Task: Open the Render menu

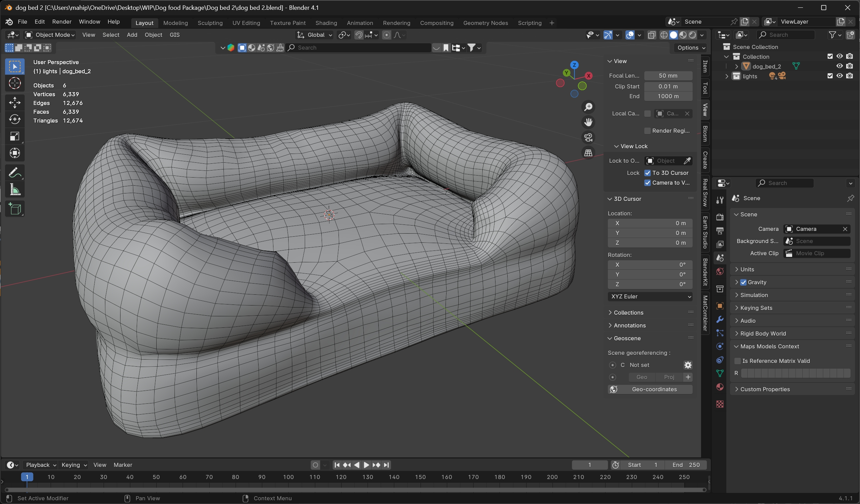Action: [62, 22]
